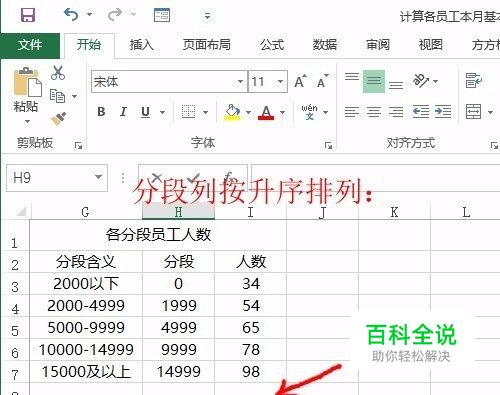Toggle middle vertical alignment
The image size is (500, 395).
click(374, 81)
